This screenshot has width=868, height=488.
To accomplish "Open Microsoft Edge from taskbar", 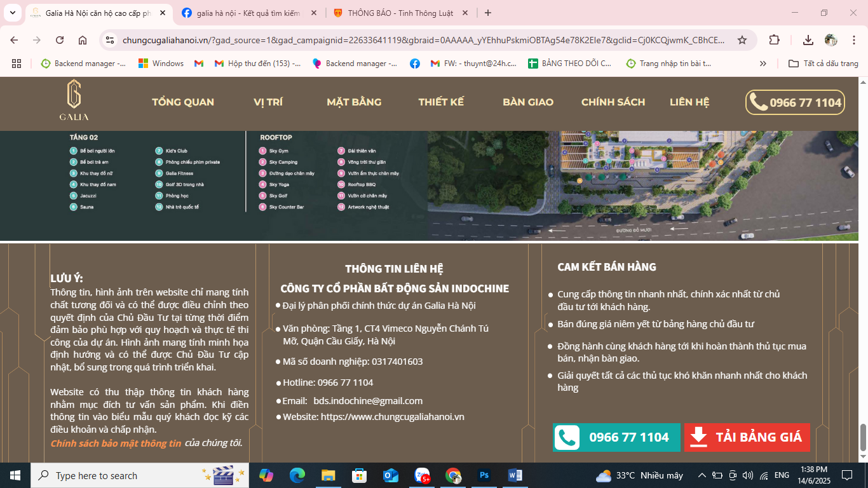I will 297,475.
